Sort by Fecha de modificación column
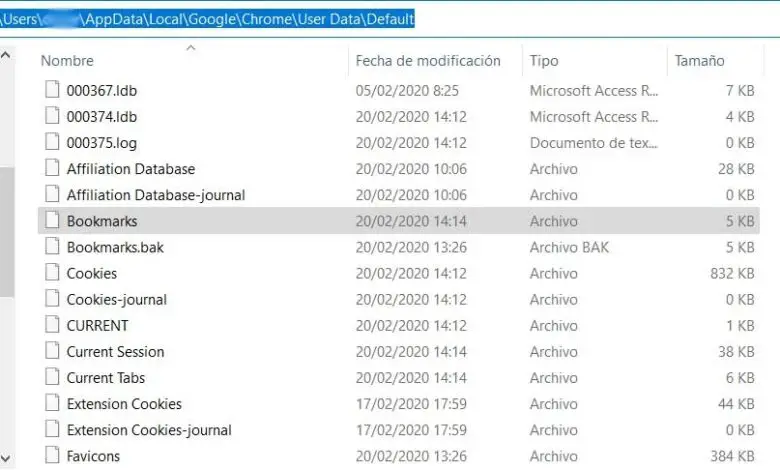 click(427, 61)
